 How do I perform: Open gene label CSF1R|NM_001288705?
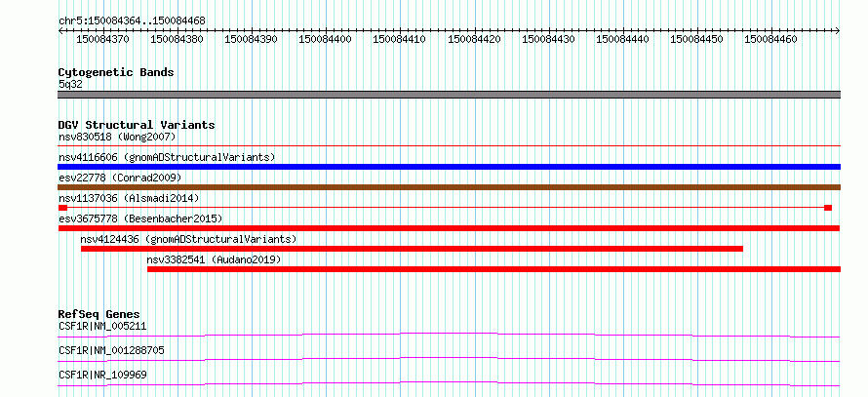111,350
